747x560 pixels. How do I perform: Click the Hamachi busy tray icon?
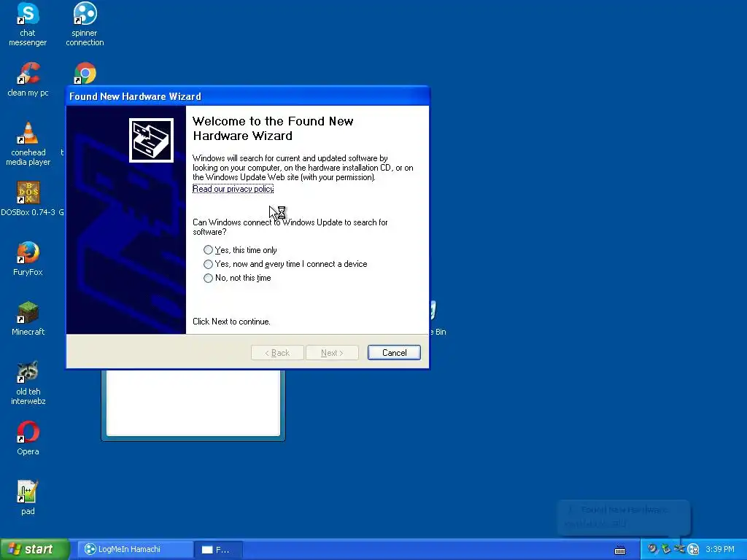[x=693, y=550]
